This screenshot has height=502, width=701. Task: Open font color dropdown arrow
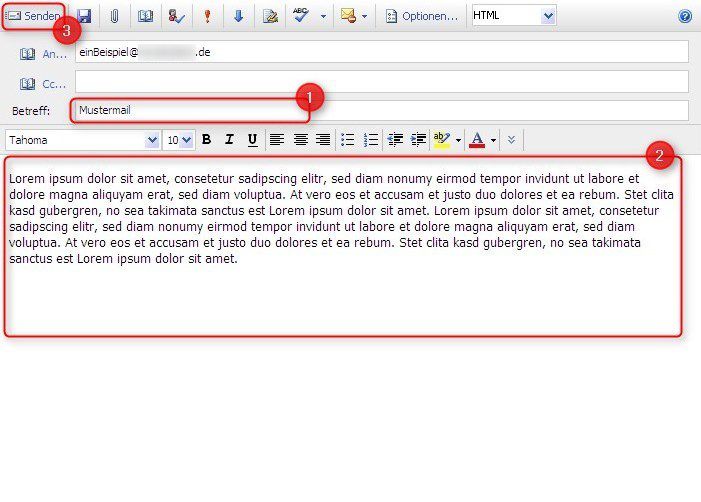pos(493,140)
